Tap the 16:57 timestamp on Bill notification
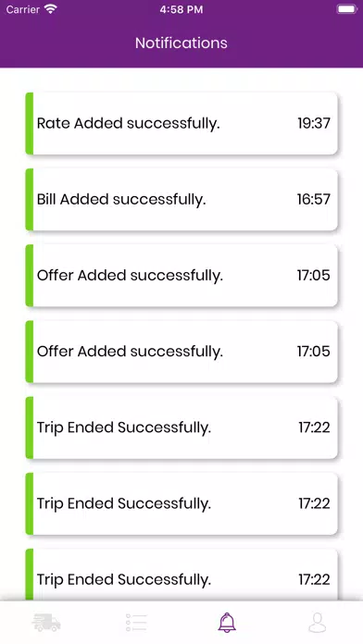 click(314, 199)
